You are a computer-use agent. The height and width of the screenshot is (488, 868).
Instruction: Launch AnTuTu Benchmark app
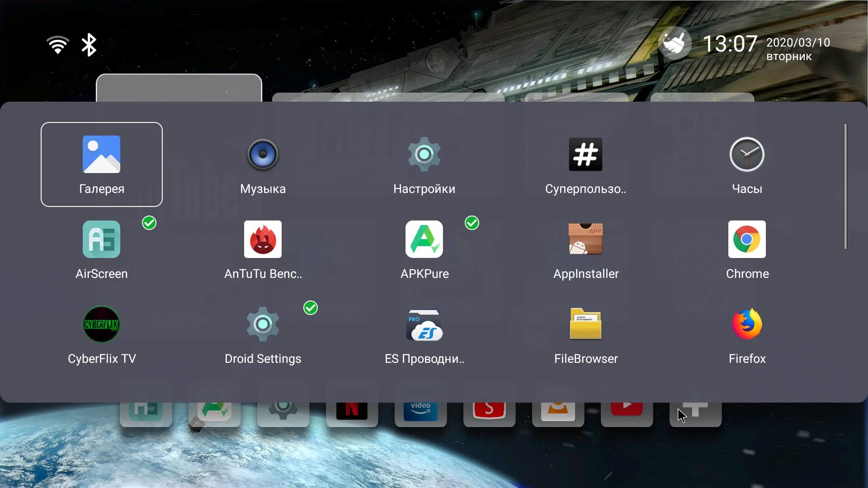pos(263,249)
